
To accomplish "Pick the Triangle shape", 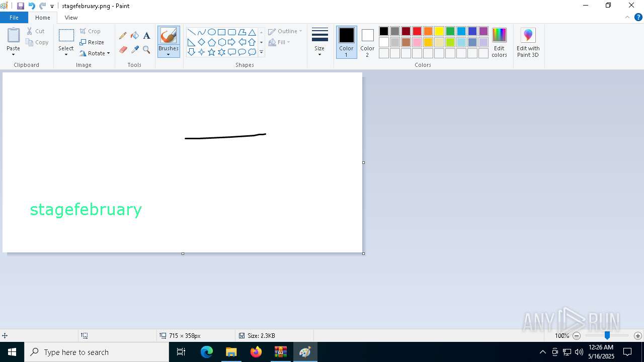I will (252, 32).
